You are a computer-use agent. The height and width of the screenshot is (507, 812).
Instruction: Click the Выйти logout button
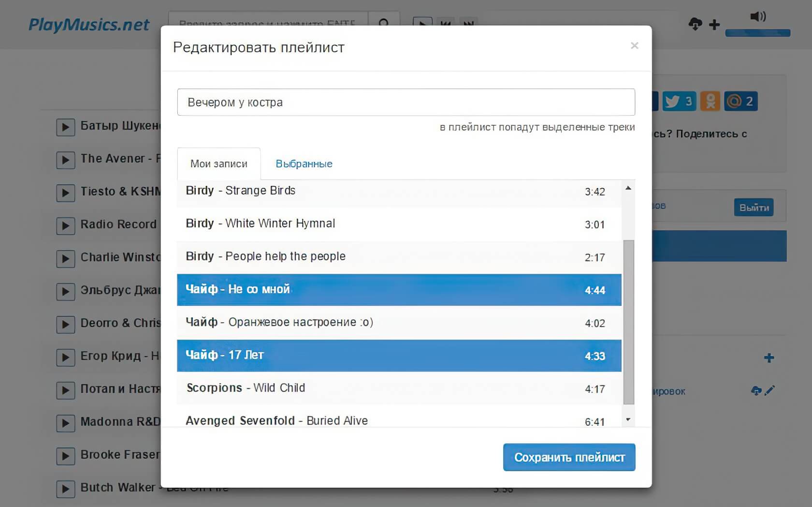[x=754, y=208]
